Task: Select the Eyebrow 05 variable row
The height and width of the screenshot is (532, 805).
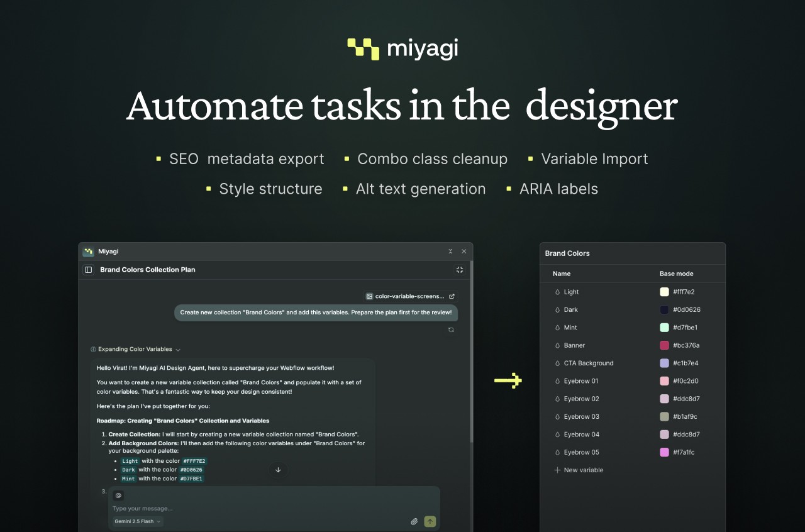Action: click(633, 452)
